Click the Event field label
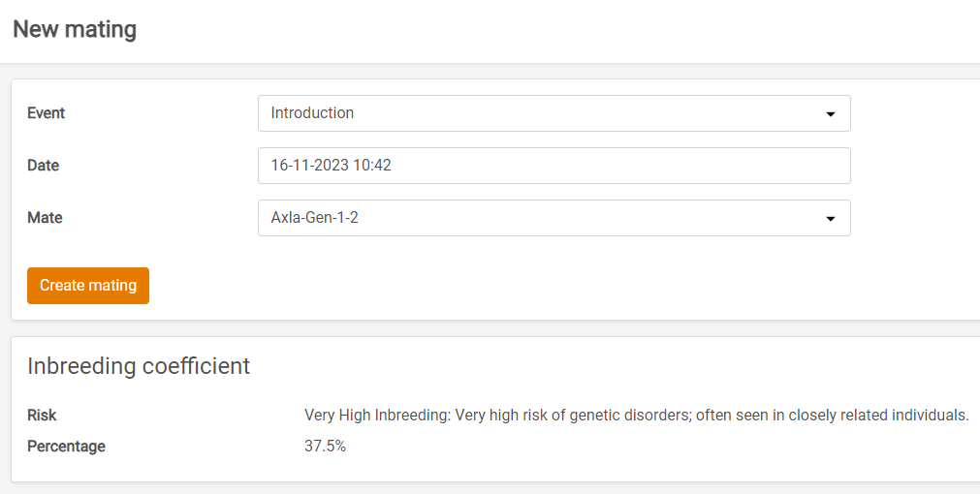980x494 pixels. tap(46, 113)
